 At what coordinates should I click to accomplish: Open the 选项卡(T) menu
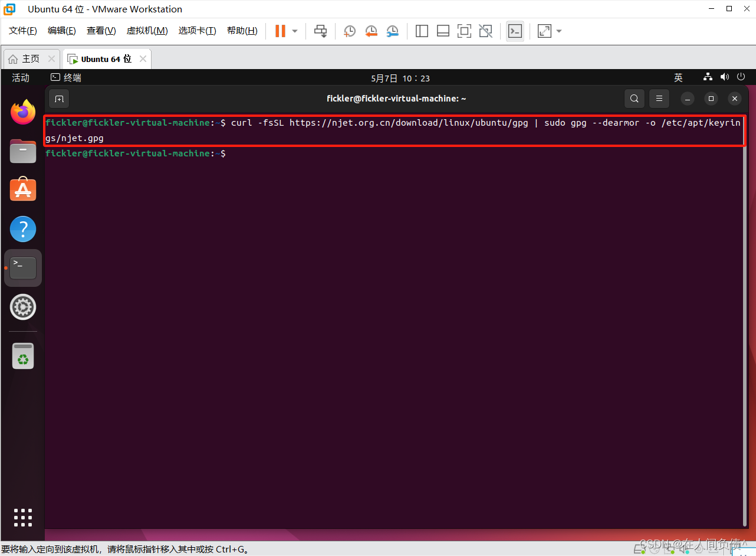198,31
